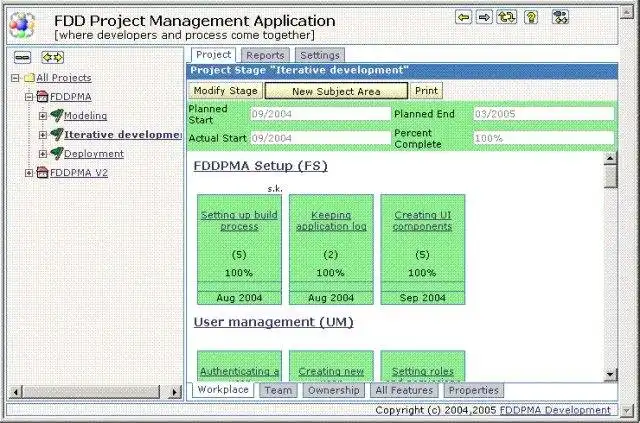The height and width of the screenshot is (423, 640).
Task: Expand the Iterative development tree node
Action: (43, 135)
